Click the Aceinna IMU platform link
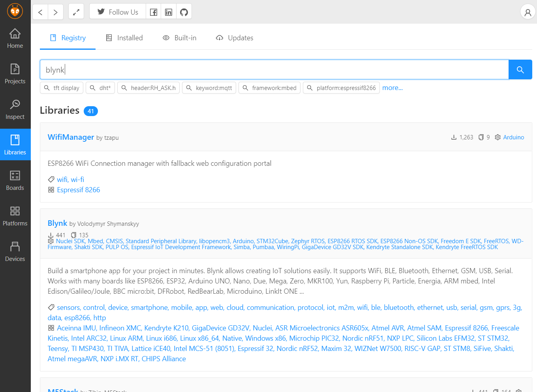Screen dimensions: 537x392 [x=77, y=328]
